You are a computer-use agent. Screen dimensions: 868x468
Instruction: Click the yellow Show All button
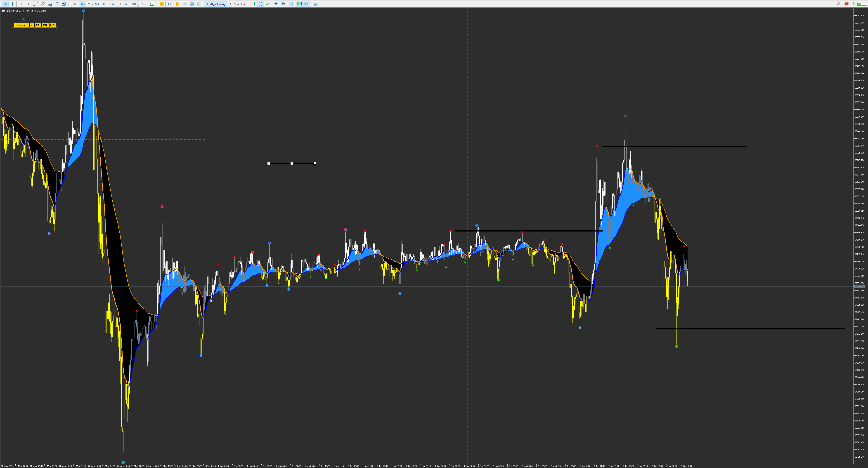pyautogui.click(x=21, y=25)
